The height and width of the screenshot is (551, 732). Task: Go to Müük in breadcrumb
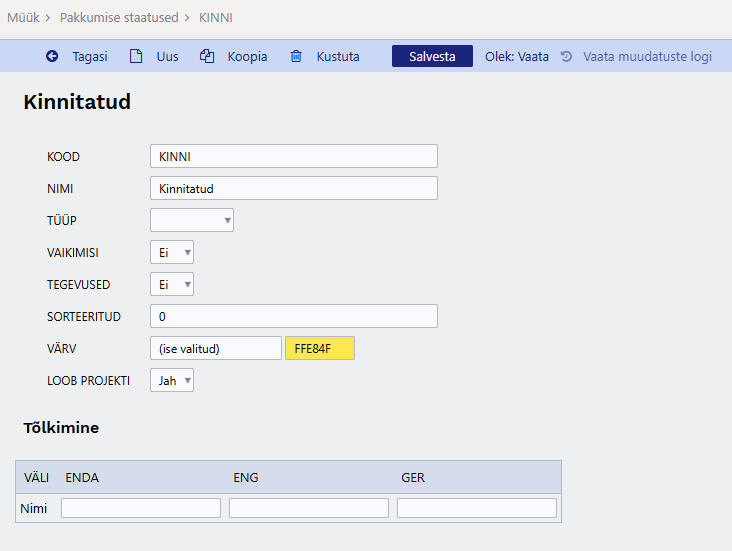(x=23, y=18)
